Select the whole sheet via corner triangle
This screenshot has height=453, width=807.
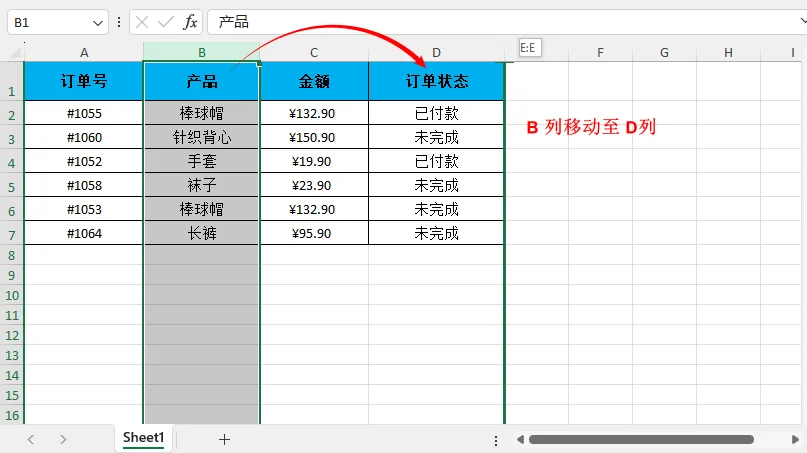coord(15,52)
